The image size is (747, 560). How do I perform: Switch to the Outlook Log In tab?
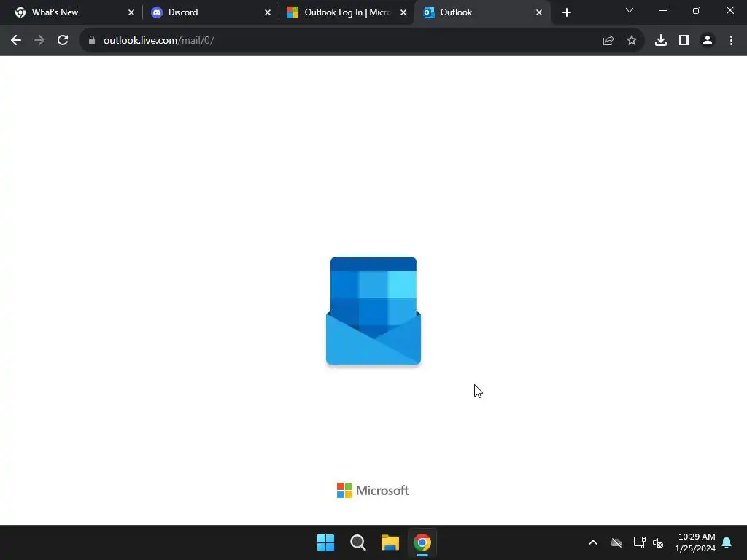[347, 12]
